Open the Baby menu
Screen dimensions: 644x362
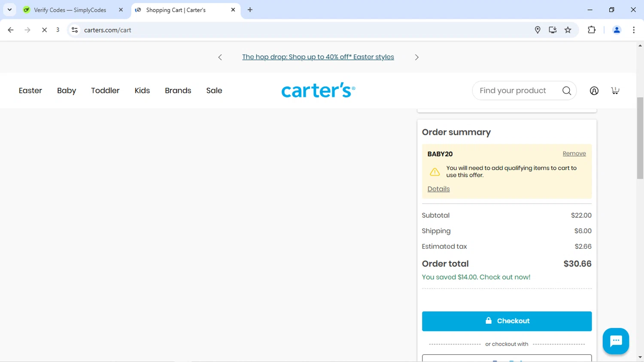pyautogui.click(x=67, y=91)
